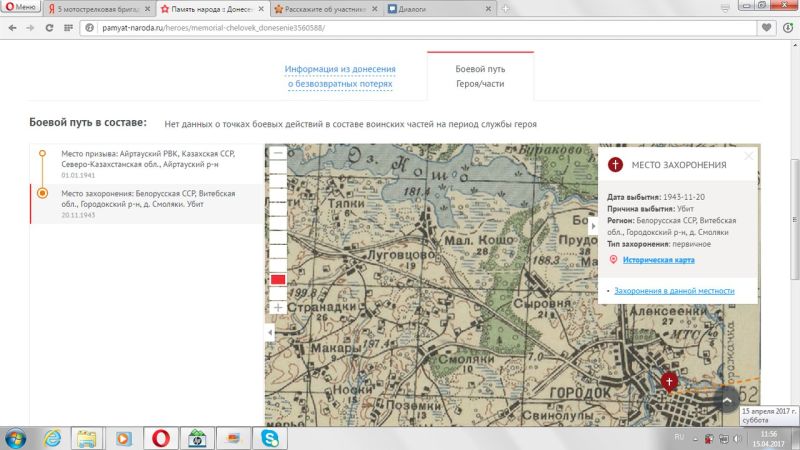Open the Opera downloads/update icon

point(788,28)
